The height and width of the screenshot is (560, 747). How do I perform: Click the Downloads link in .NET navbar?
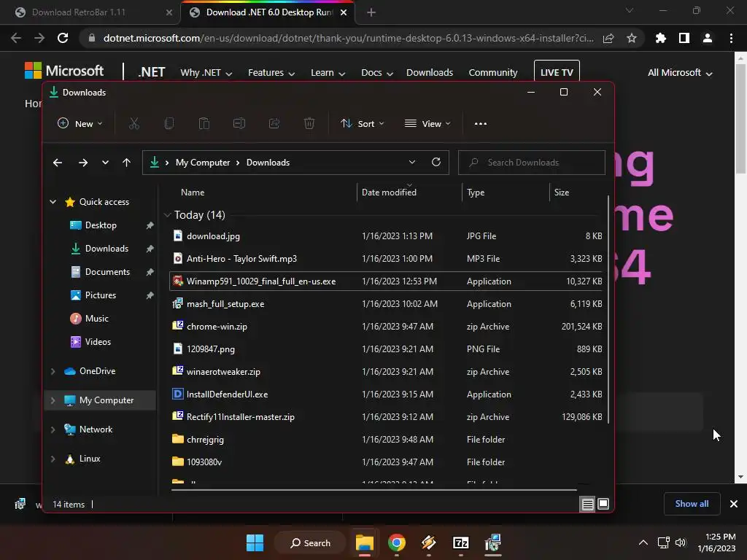click(x=429, y=73)
